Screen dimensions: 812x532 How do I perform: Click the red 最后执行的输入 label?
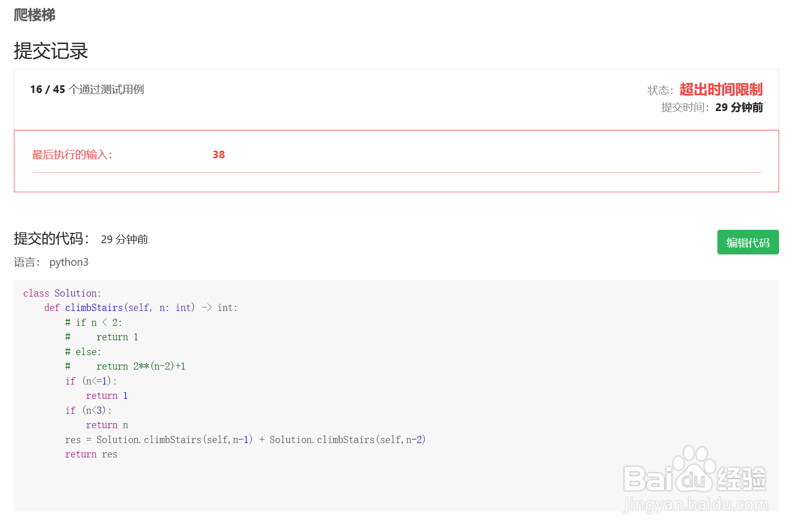point(72,155)
